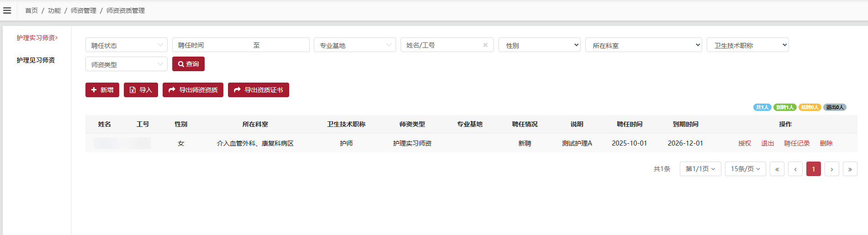Viewport: 868px width, 235px height.
Task: Select 护理实习师资 in the sidebar
Action: tap(37, 38)
